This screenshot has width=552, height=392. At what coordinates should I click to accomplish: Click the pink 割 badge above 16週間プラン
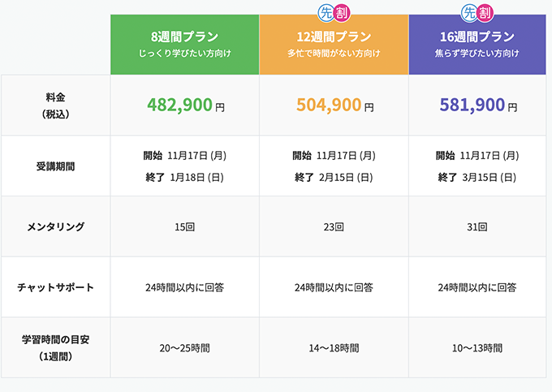click(x=486, y=12)
